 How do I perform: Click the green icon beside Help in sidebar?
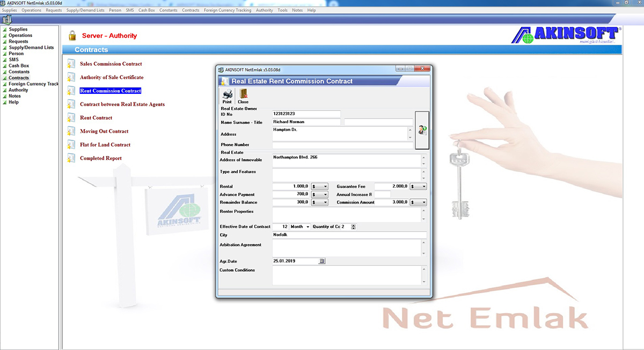(x=5, y=102)
